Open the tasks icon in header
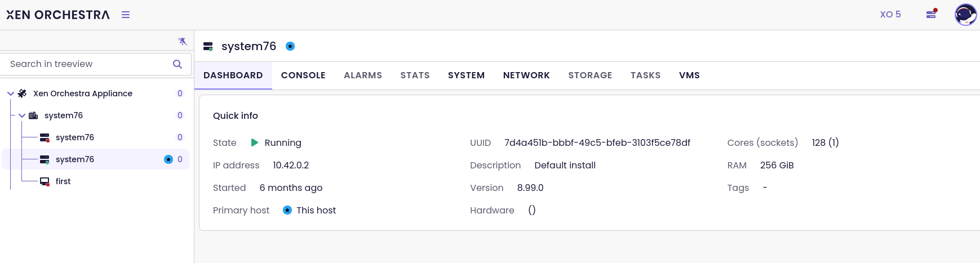This screenshot has width=980, height=263. click(931, 14)
